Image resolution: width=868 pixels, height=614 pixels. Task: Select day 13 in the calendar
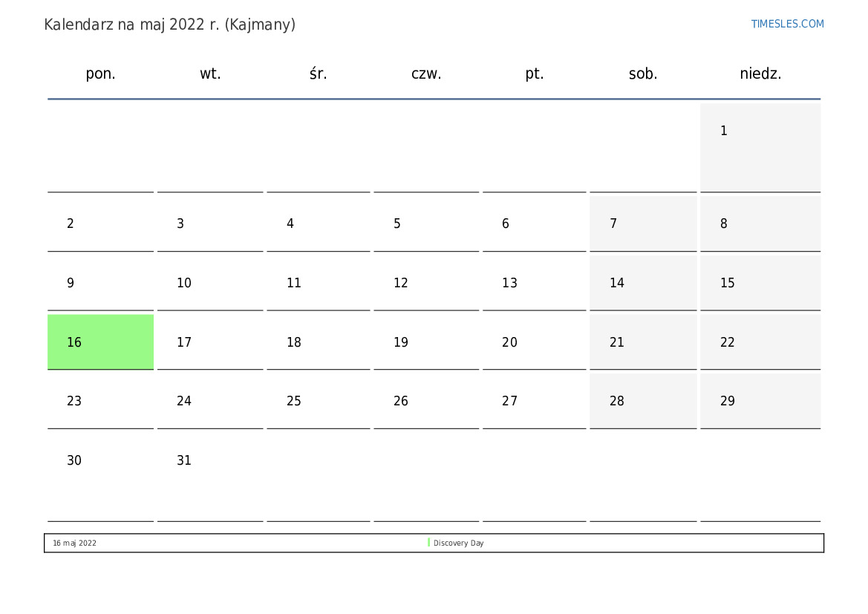[534, 282]
